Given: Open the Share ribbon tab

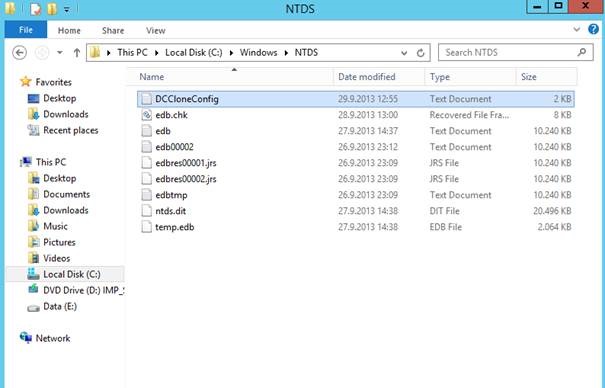Looking at the screenshot, I should [113, 30].
